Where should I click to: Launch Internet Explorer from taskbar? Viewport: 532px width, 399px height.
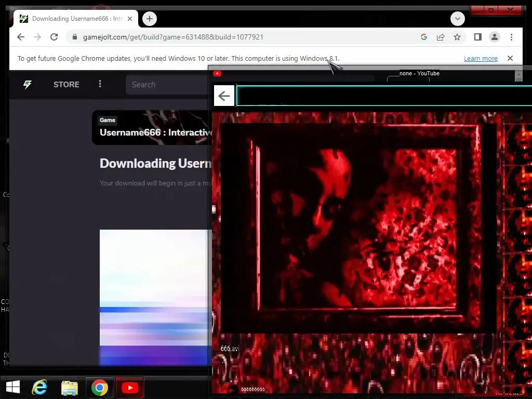pyautogui.click(x=39, y=387)
